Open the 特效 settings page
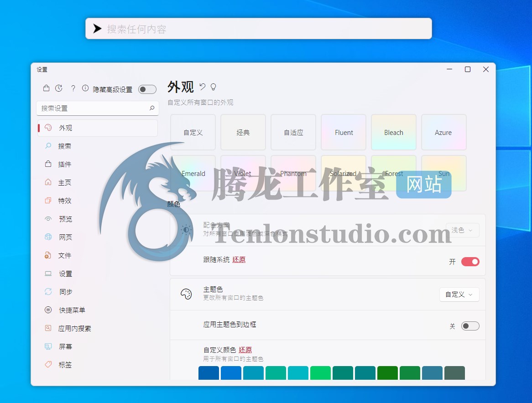 point(98,201)
